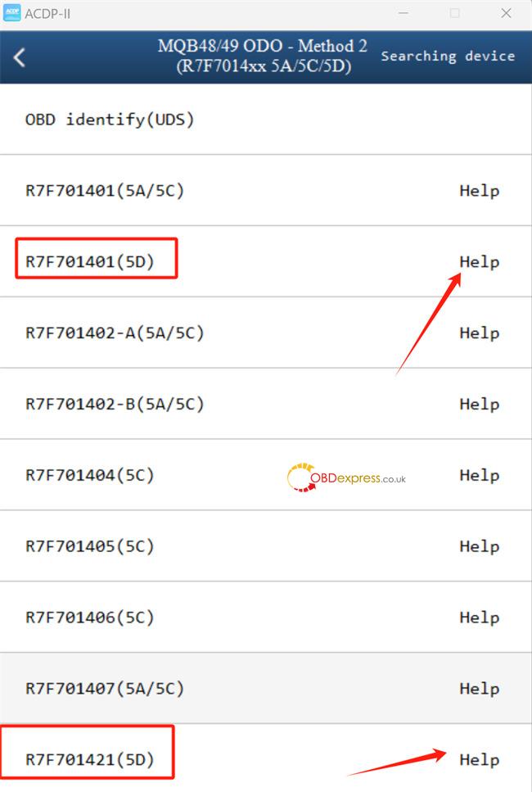This screenshot has height=792, width=532.
Task: Open the OBD identify(UDS) entry
Action: pyautogui.click(x=266, y=120)
